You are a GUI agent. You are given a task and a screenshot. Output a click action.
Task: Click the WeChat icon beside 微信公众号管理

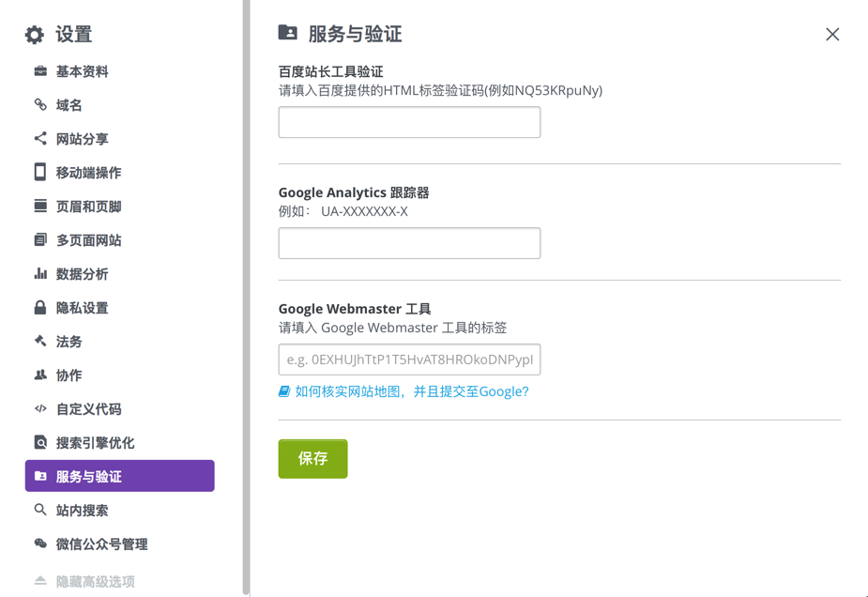pos(40,544)
